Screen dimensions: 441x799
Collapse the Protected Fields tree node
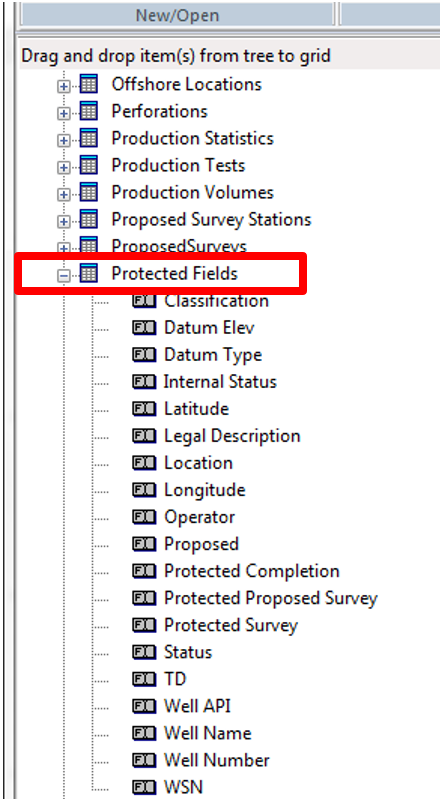64,276
